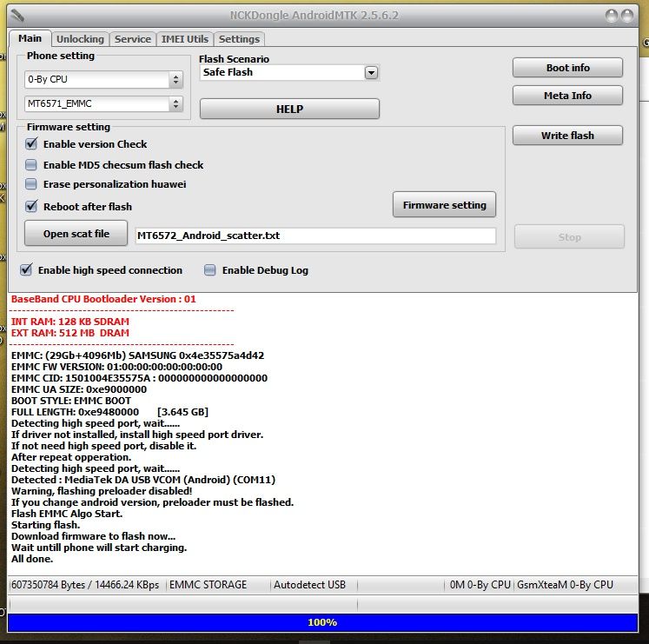This screenshot has width=649, height=644.
Task: Click the close round button in title bar
Action: (629, 15)
